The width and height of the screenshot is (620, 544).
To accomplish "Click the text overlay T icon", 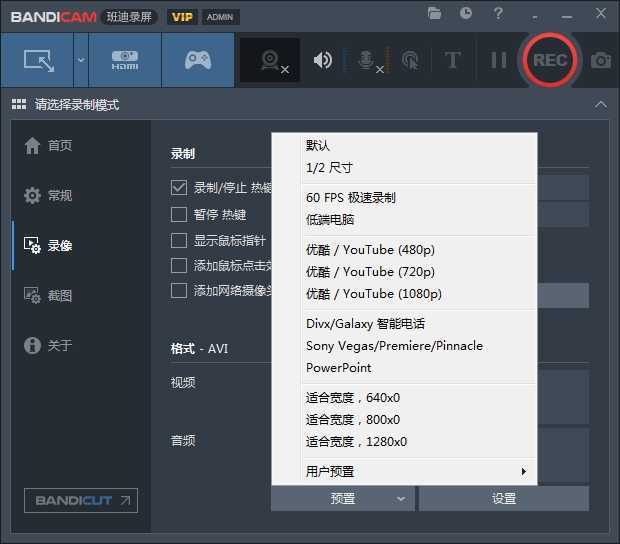I will 452,60.
